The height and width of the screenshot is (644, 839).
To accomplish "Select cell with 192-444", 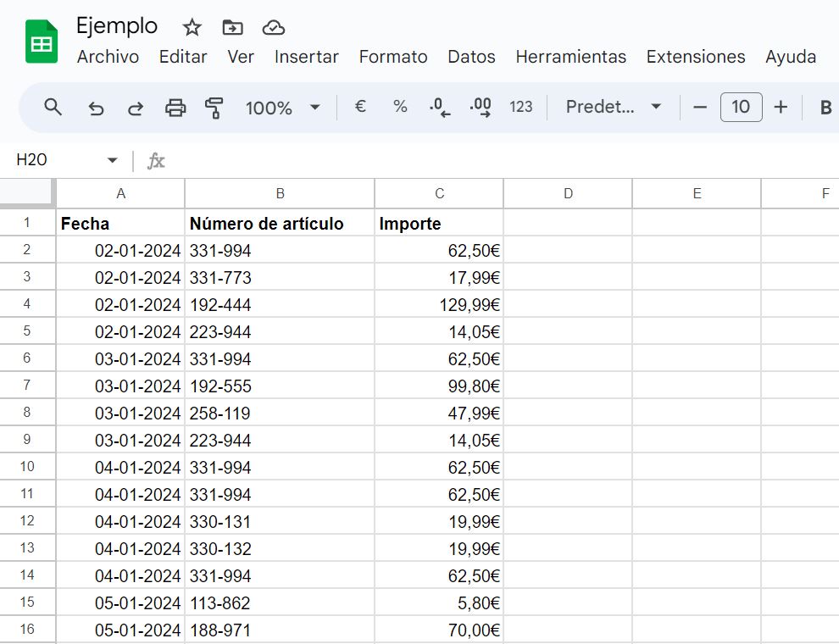I will pyautogui.click(x=280, y=305).
